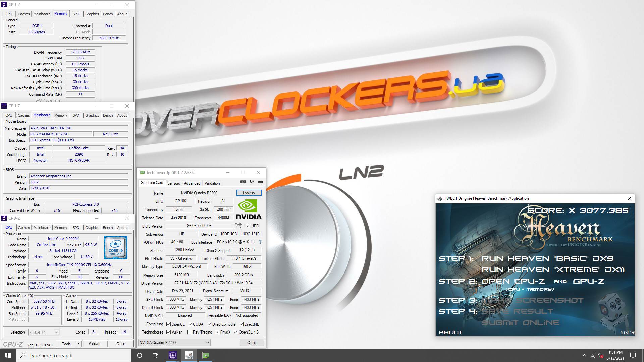Open Cortana circle on taskbar

tap(140, 355)
